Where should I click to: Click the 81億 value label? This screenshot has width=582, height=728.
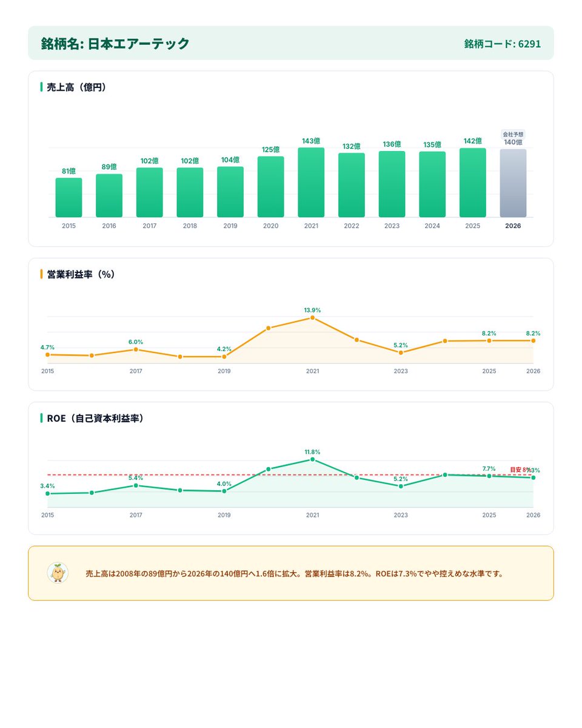point(69,171)
